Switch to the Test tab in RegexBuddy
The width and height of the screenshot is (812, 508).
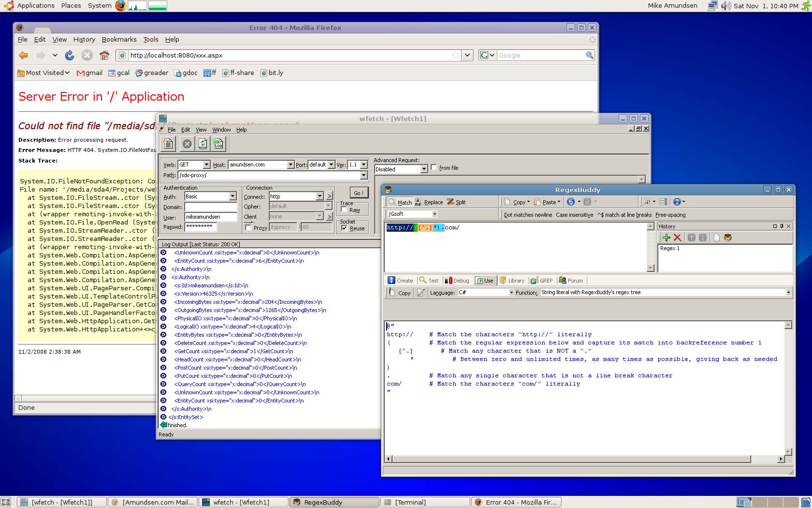(429, 281)
